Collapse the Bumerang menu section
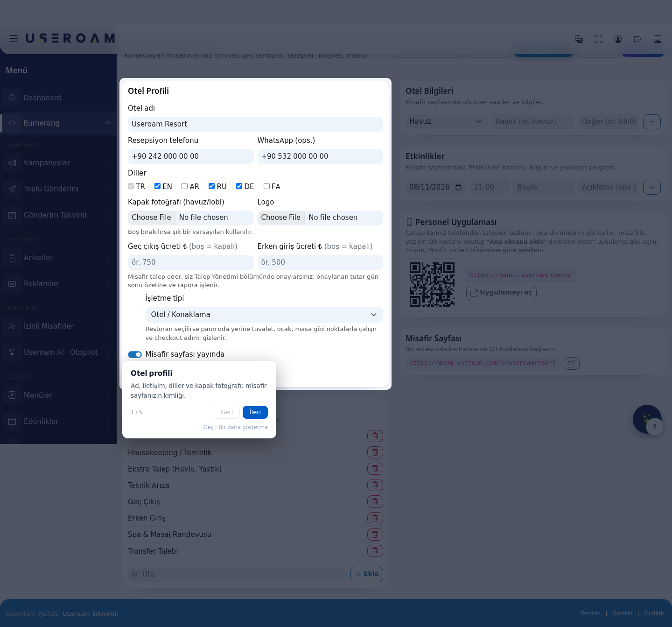Image resolution: width=672 pixels, height=627 pixels. click(108, 123)
